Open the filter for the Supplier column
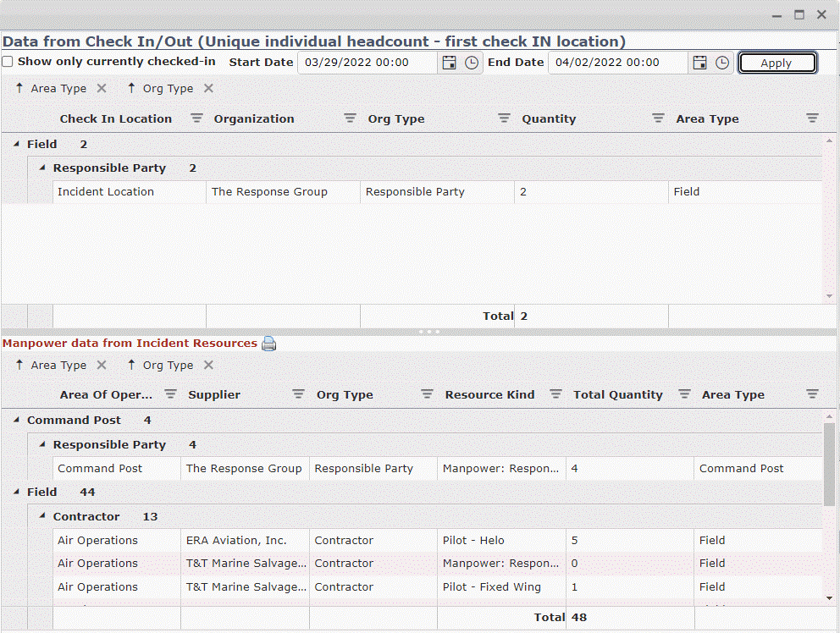 tap(298, 394)
